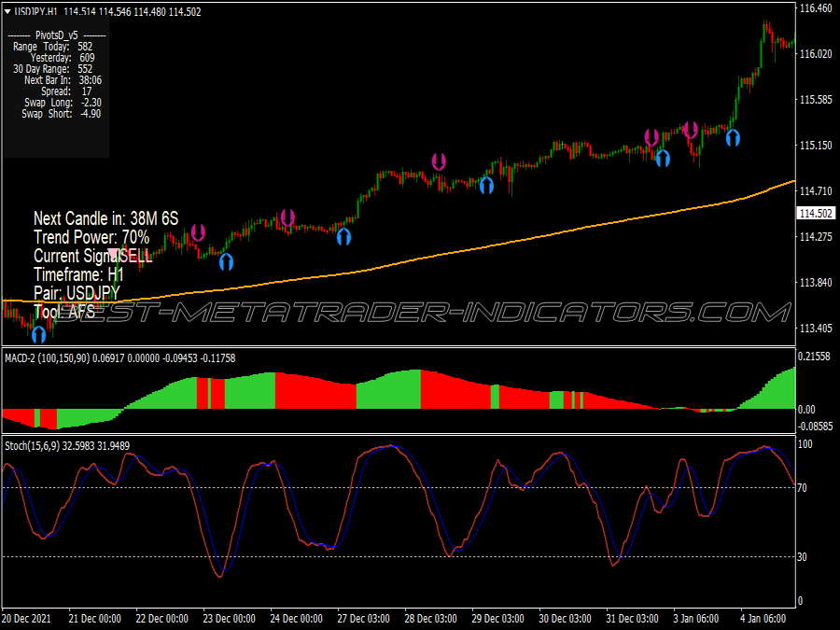Click the Swap Long -2.30 line
This screenshot has width=840, height=630.
tap(63, 103)
